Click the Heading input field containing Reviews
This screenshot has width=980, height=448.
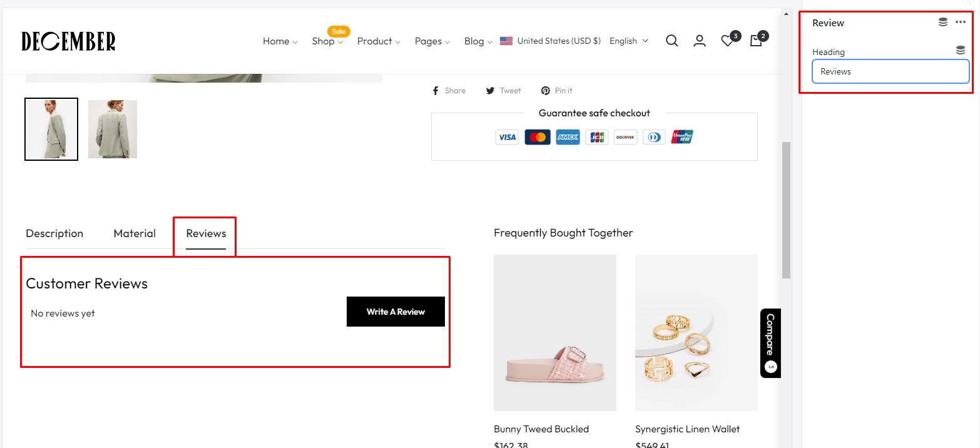891,72
